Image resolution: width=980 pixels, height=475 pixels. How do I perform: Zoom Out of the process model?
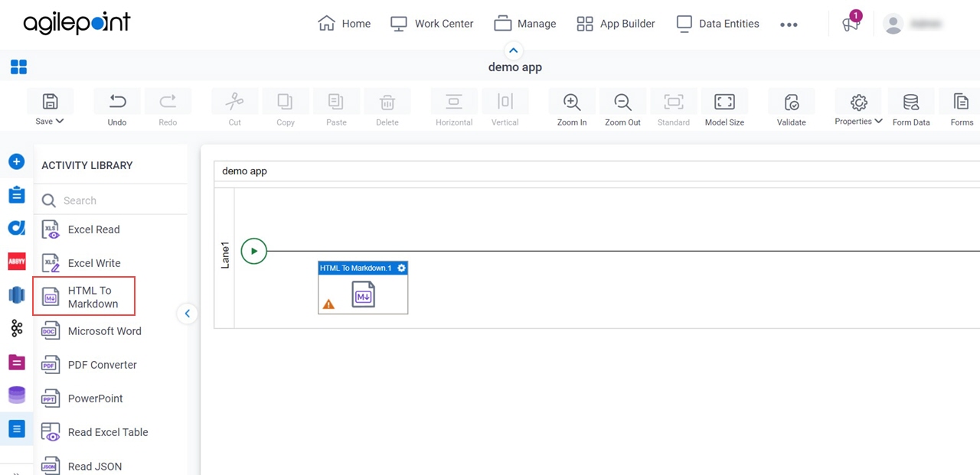pos(622,102)
